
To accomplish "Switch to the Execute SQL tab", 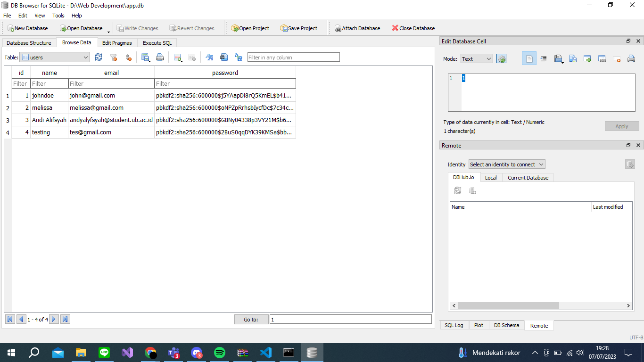I will 157,42.
